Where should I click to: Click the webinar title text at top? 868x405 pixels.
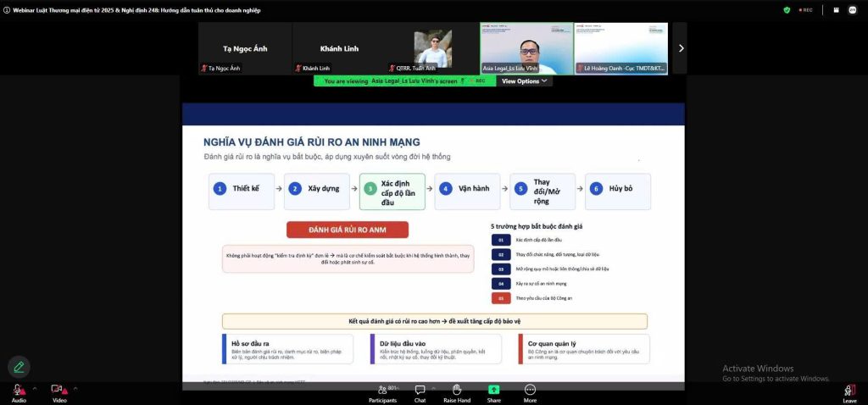point(136,10)
